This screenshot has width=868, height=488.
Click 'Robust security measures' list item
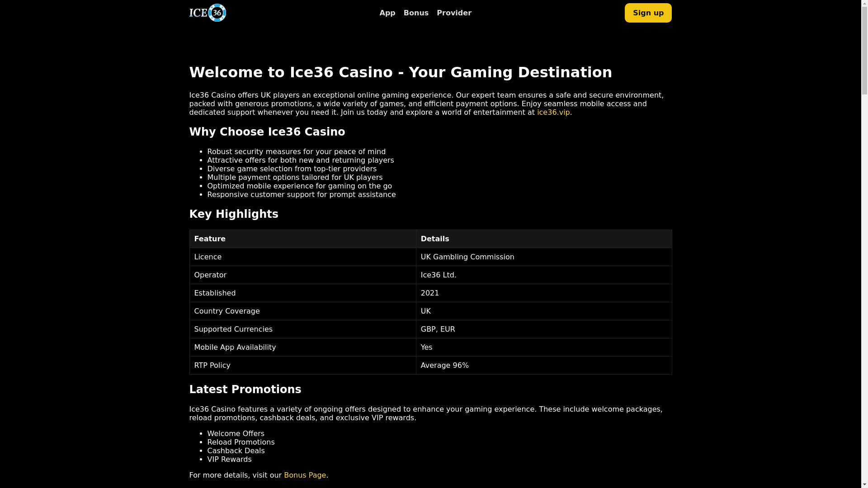[x=296, y=152]
